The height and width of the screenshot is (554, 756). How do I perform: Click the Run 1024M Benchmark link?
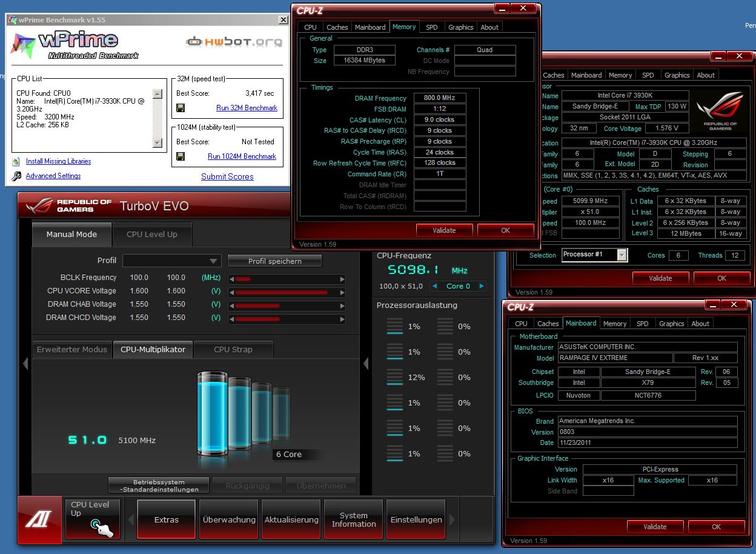(x=242, y=156)
